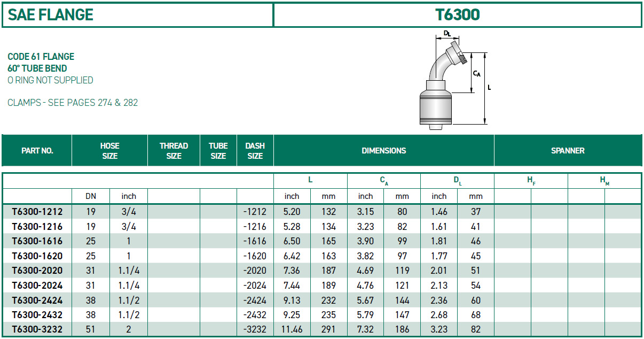Click dash size -1620
Image resolution: width=644 pixels, height=339 pixels.
[254, 256]
